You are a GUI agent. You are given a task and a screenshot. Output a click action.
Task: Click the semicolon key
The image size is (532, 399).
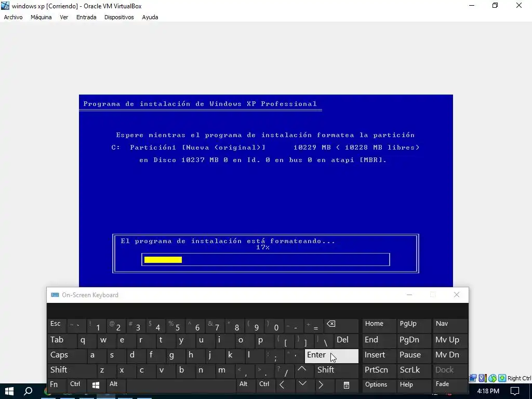point(274,355)
